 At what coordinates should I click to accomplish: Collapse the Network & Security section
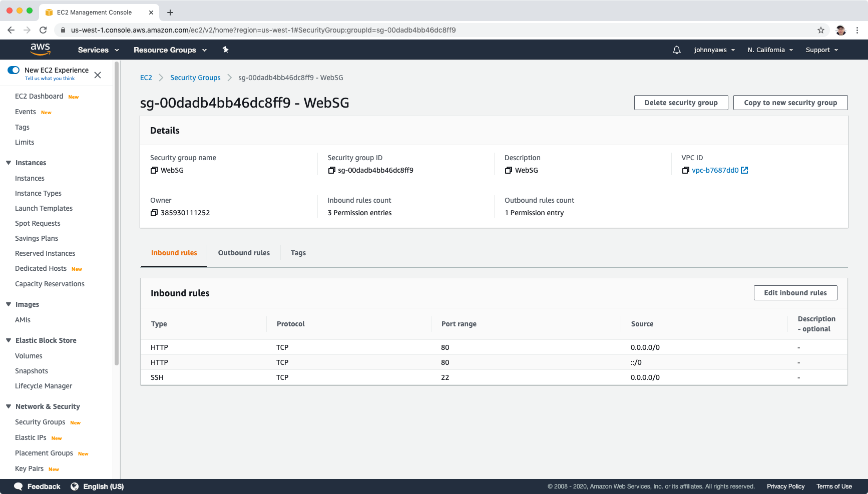[x=9, y=406]
